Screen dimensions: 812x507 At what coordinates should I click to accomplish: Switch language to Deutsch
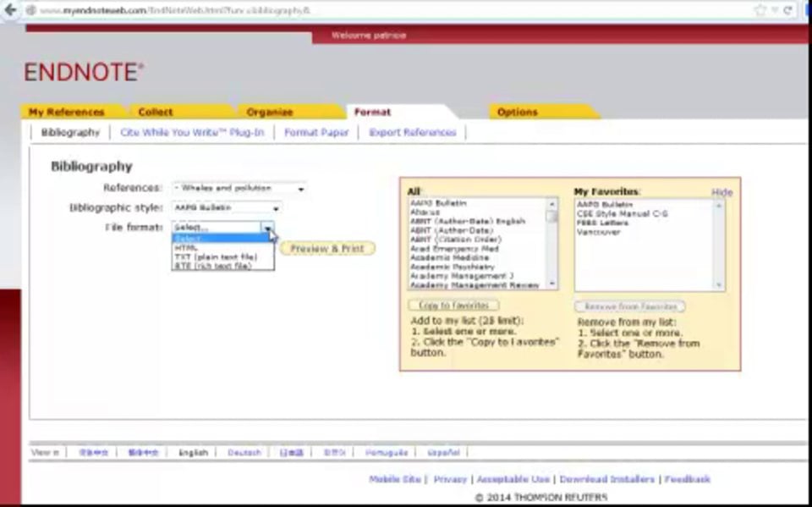[244, 453]
